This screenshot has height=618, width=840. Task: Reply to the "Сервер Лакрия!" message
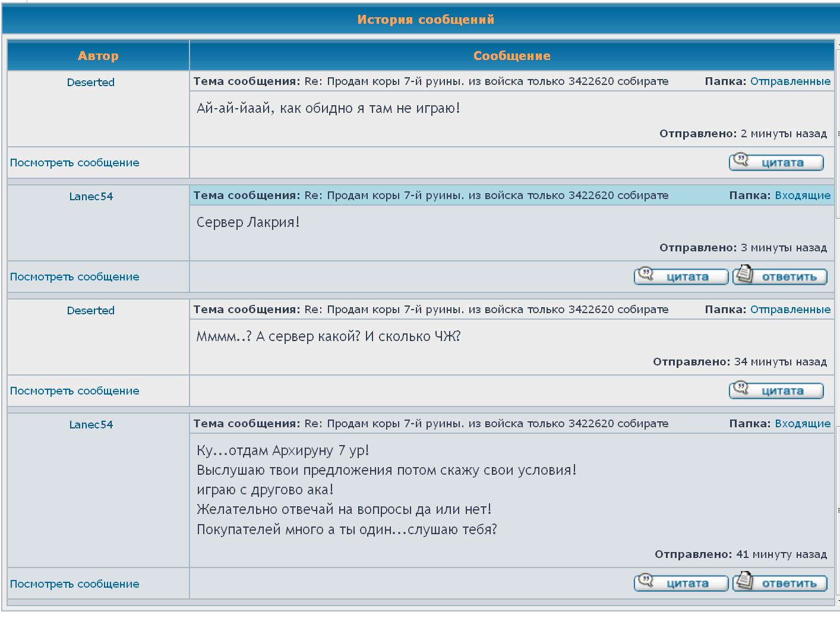pos(779,276)
